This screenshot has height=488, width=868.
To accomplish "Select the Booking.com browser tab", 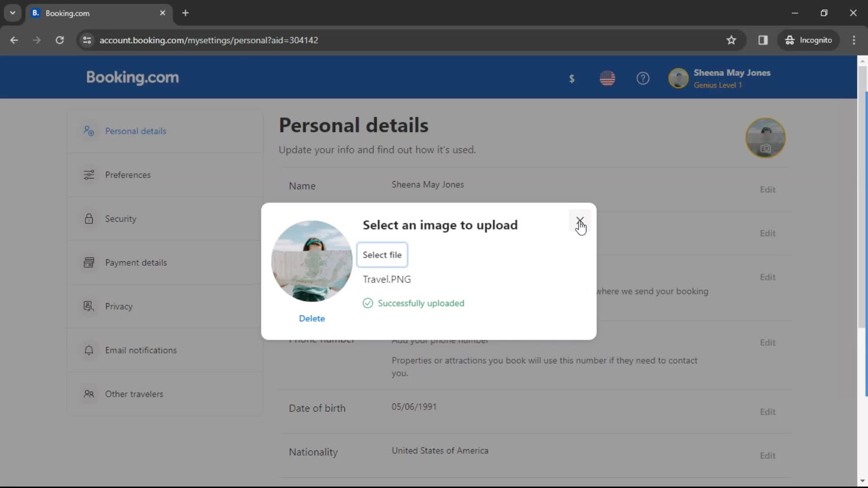I will click(x=99, y=13).
